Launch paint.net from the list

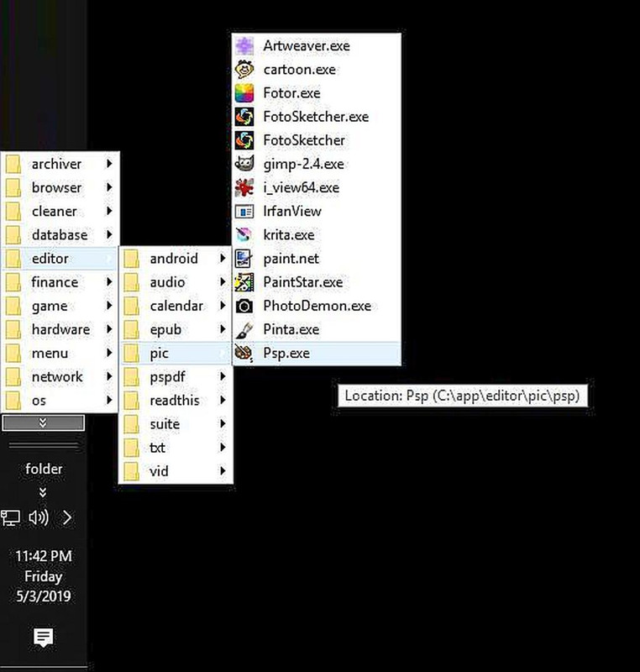[x=317, y=259]
